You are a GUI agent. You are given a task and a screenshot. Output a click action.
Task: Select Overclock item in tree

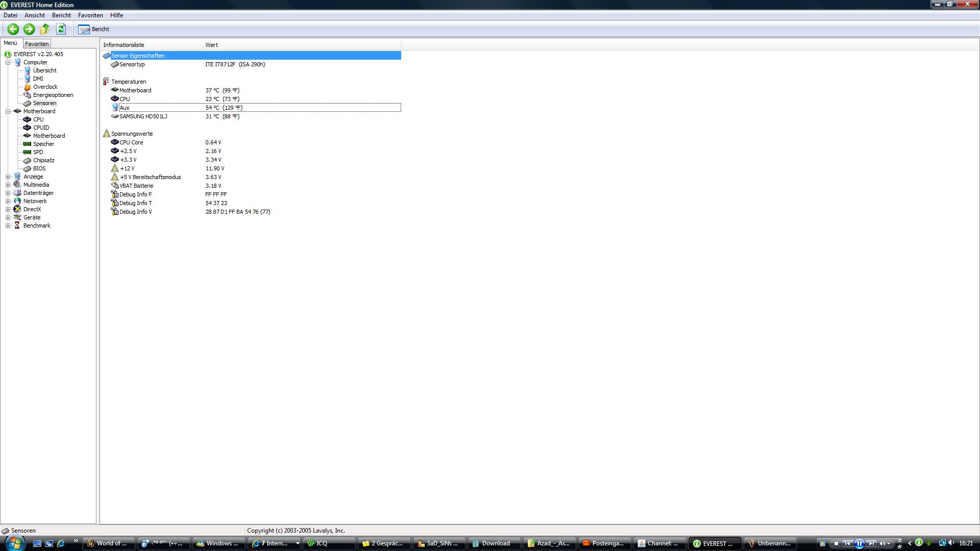click(45, 87)
